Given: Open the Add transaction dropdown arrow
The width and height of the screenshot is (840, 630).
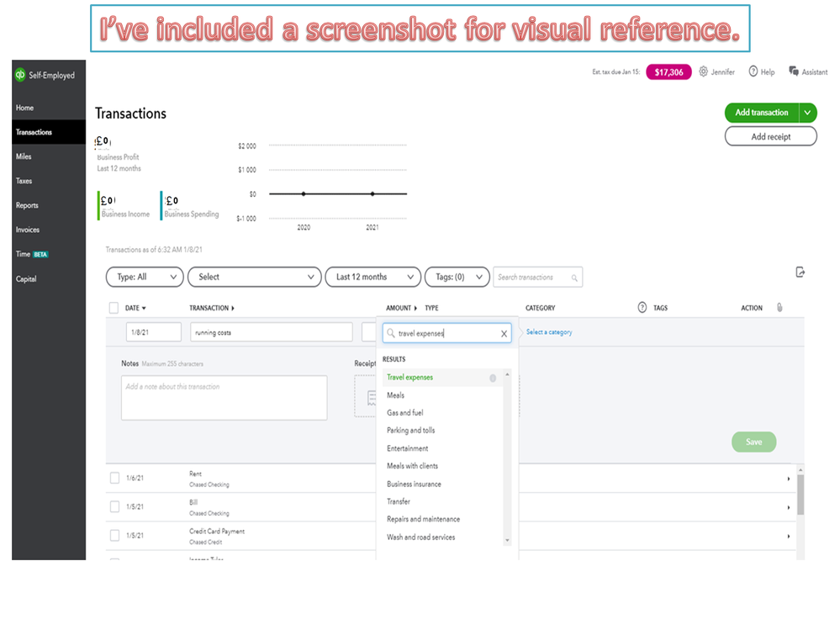Looking at the screenshot, I should coord(808,113).
